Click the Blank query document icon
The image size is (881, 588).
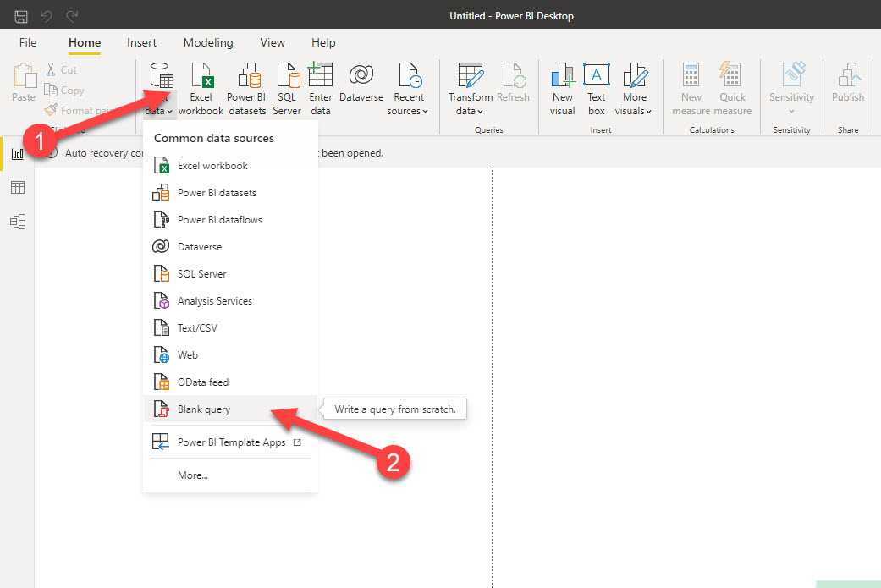(x=162, y=409)
